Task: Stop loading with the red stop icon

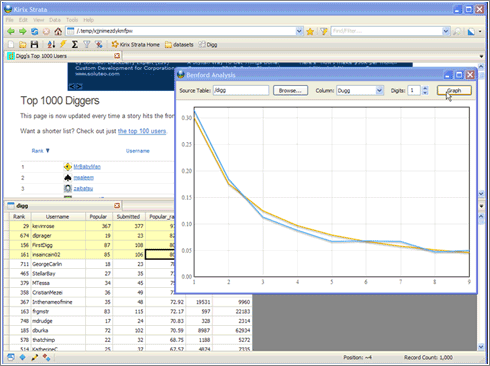Action: point(46,31)
